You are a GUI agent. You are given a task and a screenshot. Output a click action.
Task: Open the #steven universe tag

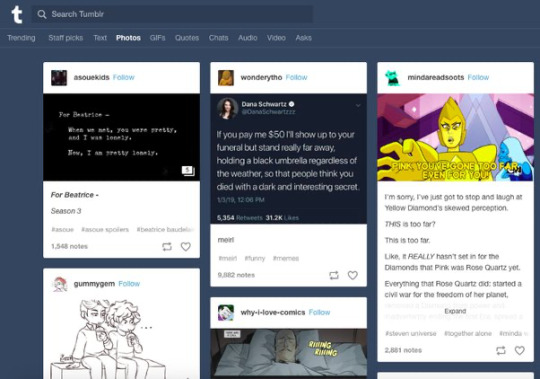(x=411, y=334)
